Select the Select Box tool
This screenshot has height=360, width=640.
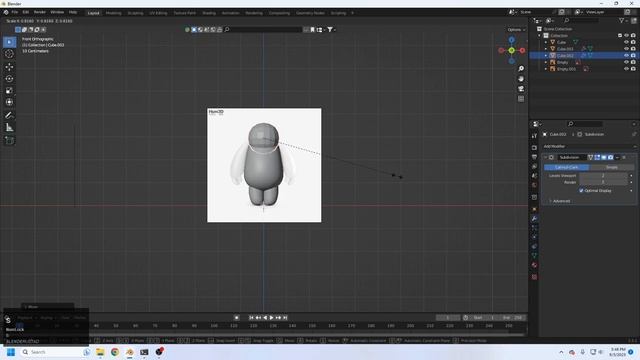[9, 42]
